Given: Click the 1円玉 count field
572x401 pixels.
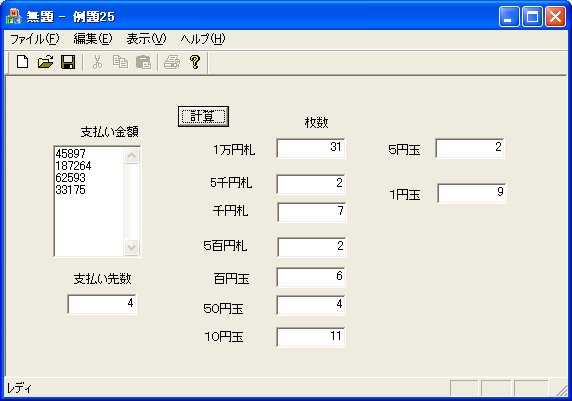Looking at the screenshot, I should click(x=472, y=193).
